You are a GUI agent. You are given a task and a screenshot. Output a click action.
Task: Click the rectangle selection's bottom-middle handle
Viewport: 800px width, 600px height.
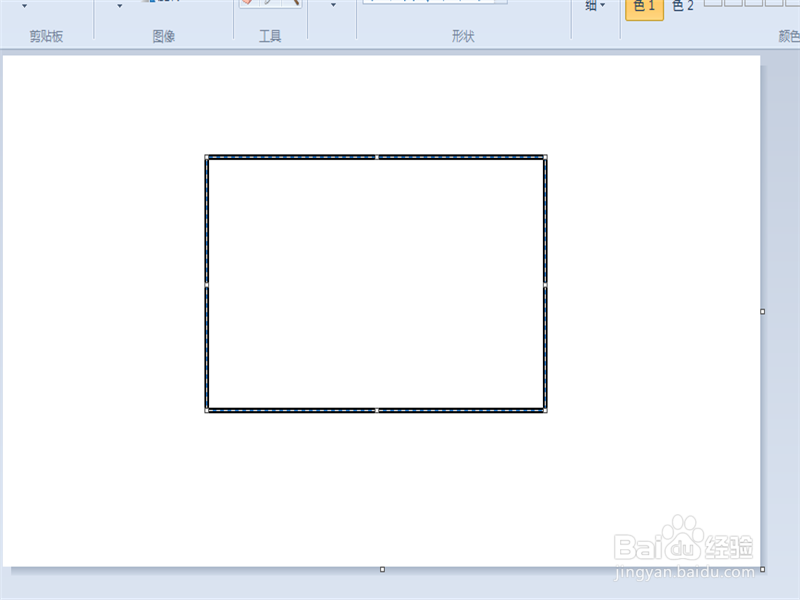click(377, 411)
